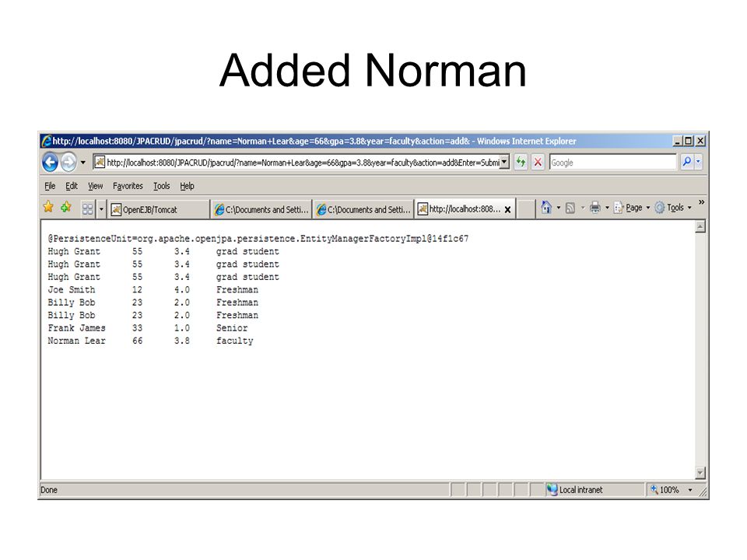The height and width of the screenshot is (560, 747).
Task: Maximize the Internet Explorer window
Action: [689, 141]
